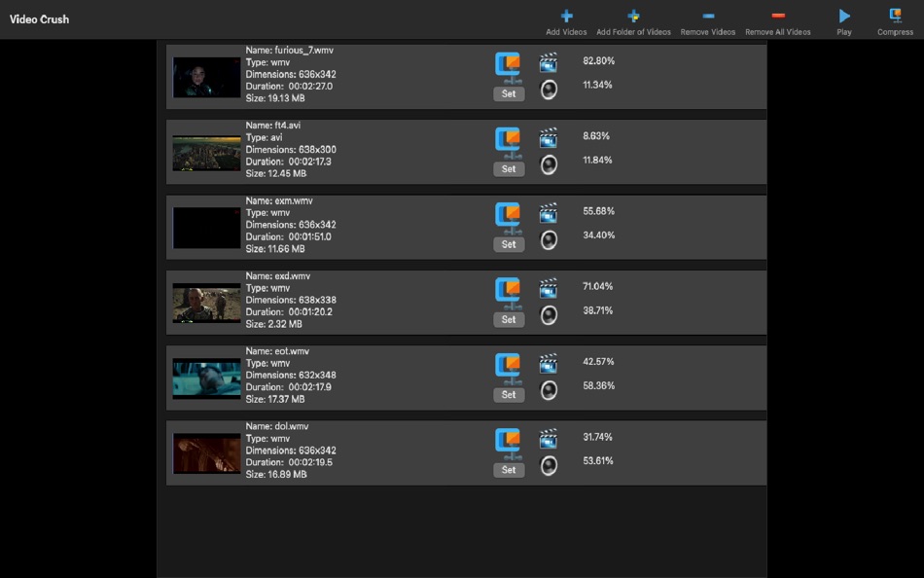Click video clapperboard icon for dol.wmv
This screenshot has height=578, width=924.
coord(548,439)
